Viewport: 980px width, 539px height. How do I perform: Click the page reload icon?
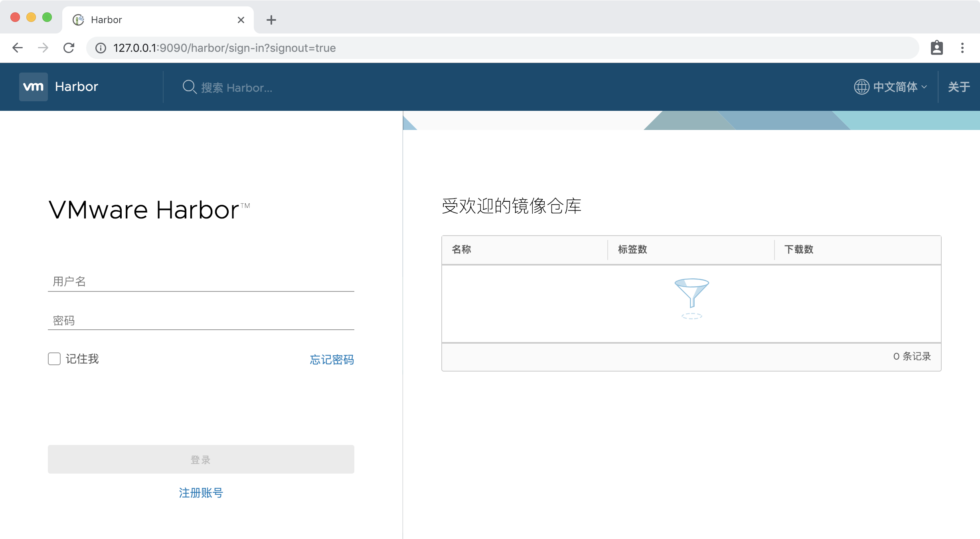click(69, 48)
